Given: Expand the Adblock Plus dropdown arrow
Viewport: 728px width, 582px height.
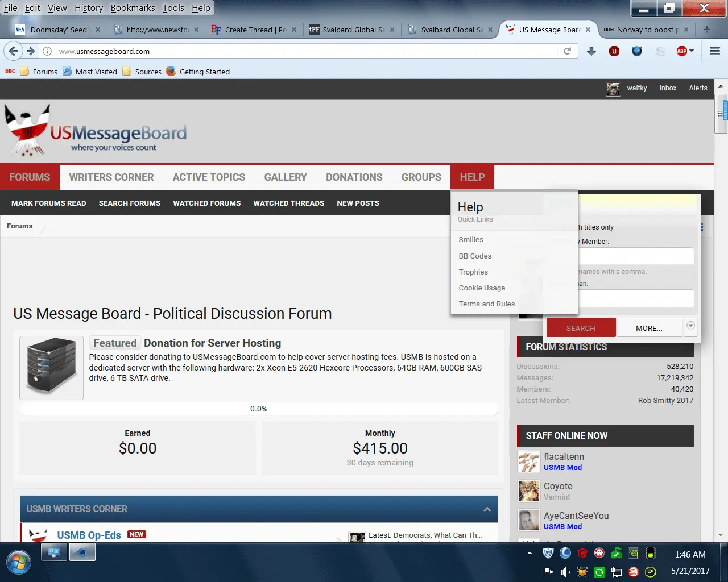Looking at the screenshot, I should point(692,51).
